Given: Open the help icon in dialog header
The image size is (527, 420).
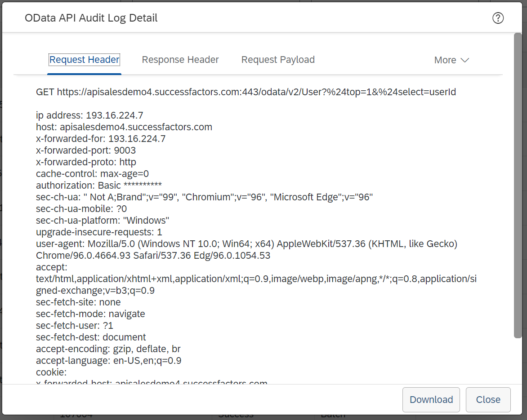Looking at the screenshot, I should click(498, 18).
